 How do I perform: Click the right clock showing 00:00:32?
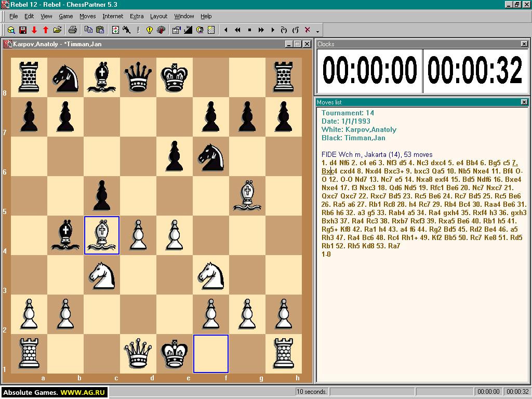(475, 71)
